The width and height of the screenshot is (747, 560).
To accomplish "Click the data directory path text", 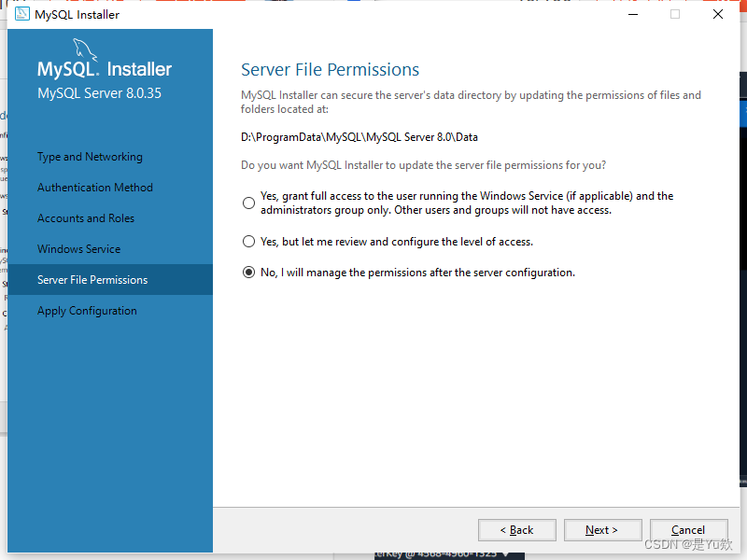I will point(359,137).
